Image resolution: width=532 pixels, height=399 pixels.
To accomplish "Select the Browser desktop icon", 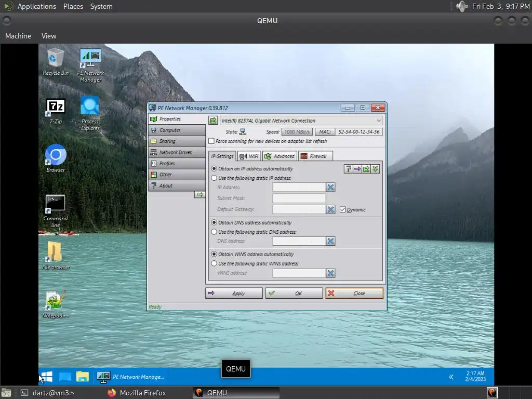I will click(x=56, y=158).
